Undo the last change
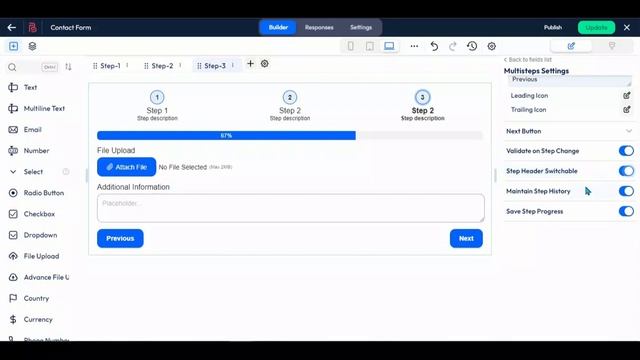This screenshot has height=360, width=640. [x=434, y=46]
